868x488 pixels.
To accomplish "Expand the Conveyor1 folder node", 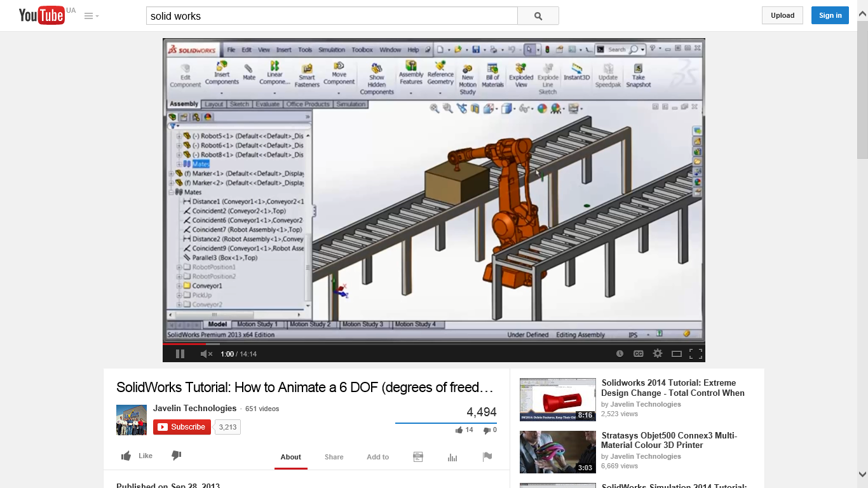I will point(179,286).
